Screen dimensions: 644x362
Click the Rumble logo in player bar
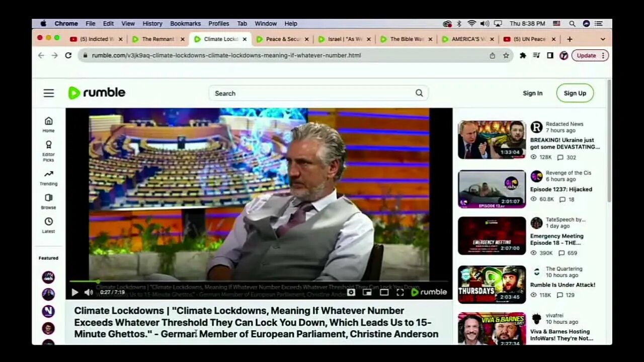[429, 292]
